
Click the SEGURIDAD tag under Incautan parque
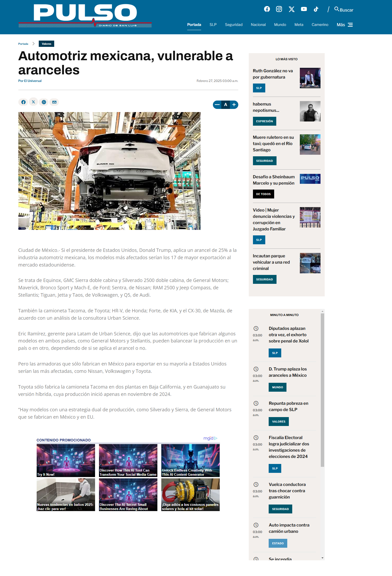pos(264,279)
